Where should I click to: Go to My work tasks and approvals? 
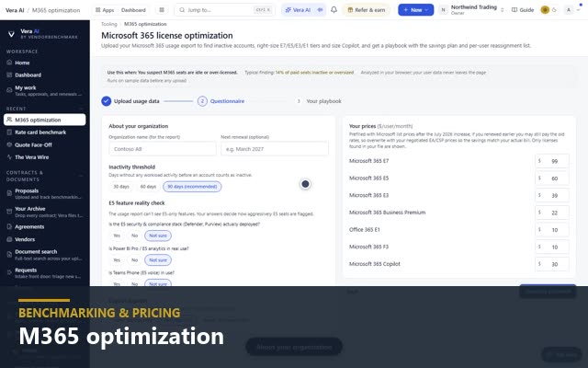point(45,90)
